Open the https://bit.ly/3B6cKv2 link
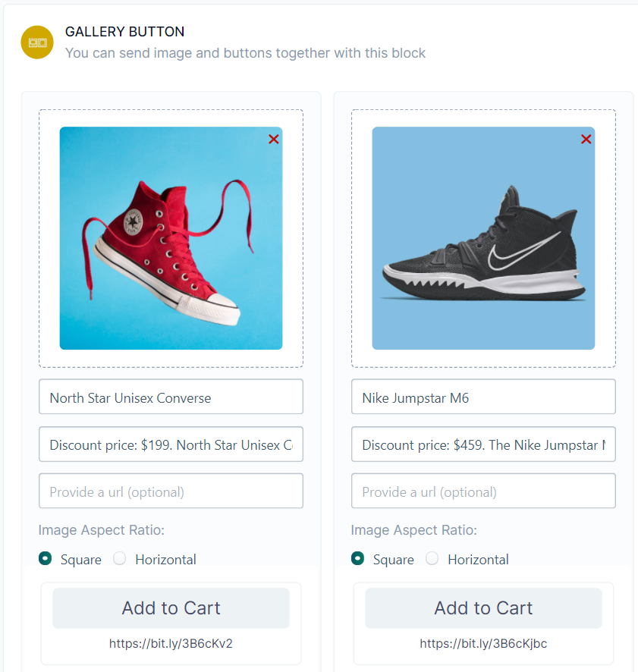This screenshot has height=672, width=638. [x=171, y=643]
